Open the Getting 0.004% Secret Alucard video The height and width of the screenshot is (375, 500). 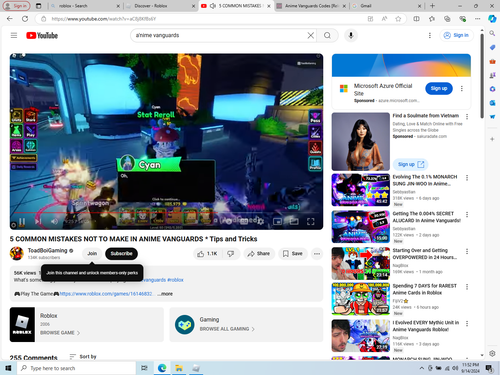361,227
